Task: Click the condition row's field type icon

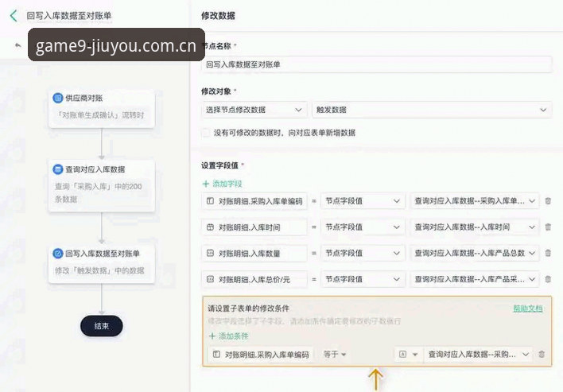Action: [x=216, y=355]
